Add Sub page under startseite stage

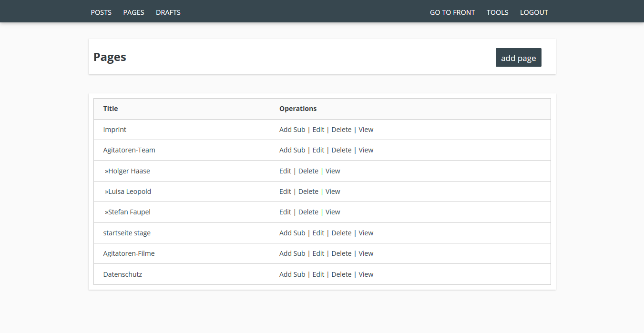[x=292, y=233]
